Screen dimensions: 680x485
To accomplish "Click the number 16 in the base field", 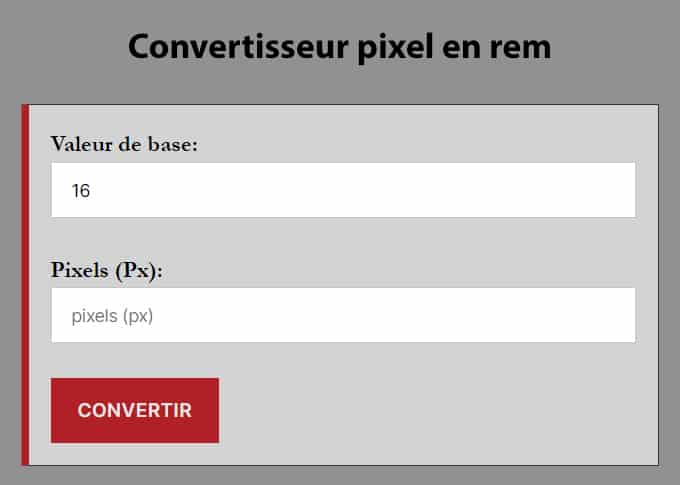I will [x=81, y=191].
